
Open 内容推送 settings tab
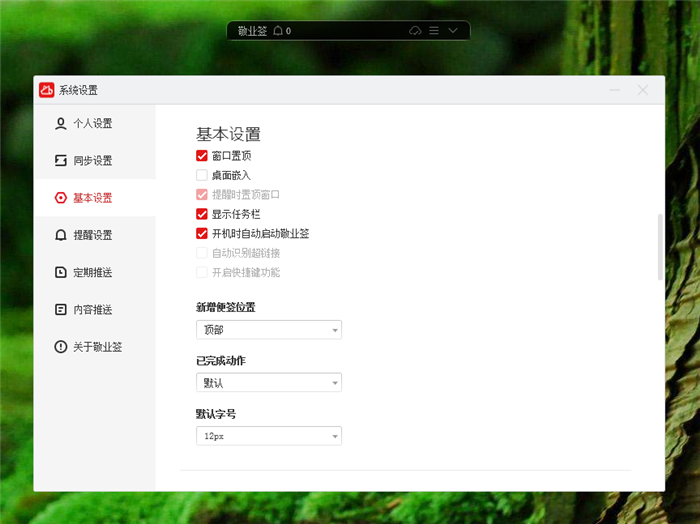click(95, 309)
